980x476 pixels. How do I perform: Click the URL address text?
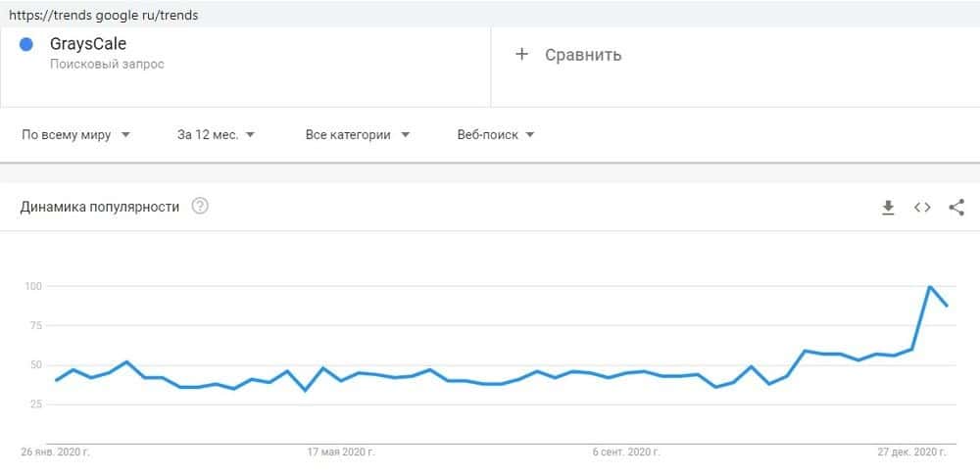click(x=102, y=15)
